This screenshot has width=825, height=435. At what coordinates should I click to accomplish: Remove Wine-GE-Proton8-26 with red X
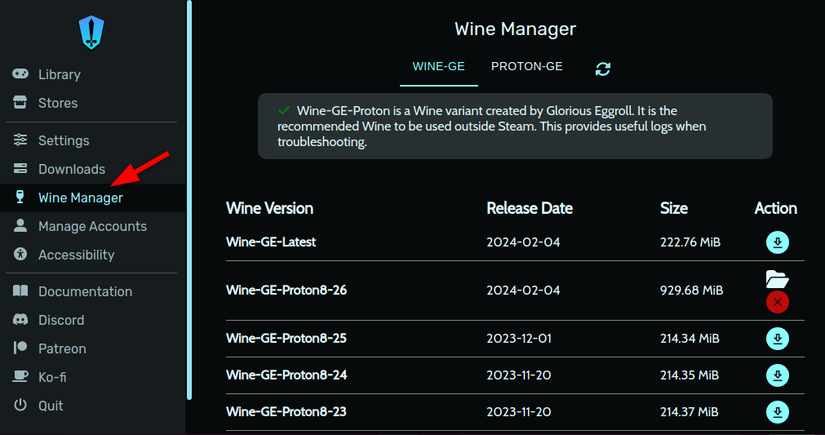coord(777,302)
